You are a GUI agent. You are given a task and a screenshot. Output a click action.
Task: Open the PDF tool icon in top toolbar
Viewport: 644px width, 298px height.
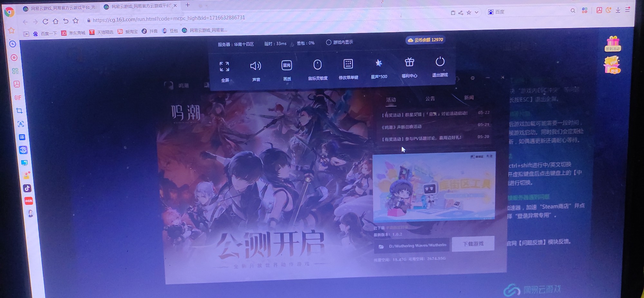599,10
